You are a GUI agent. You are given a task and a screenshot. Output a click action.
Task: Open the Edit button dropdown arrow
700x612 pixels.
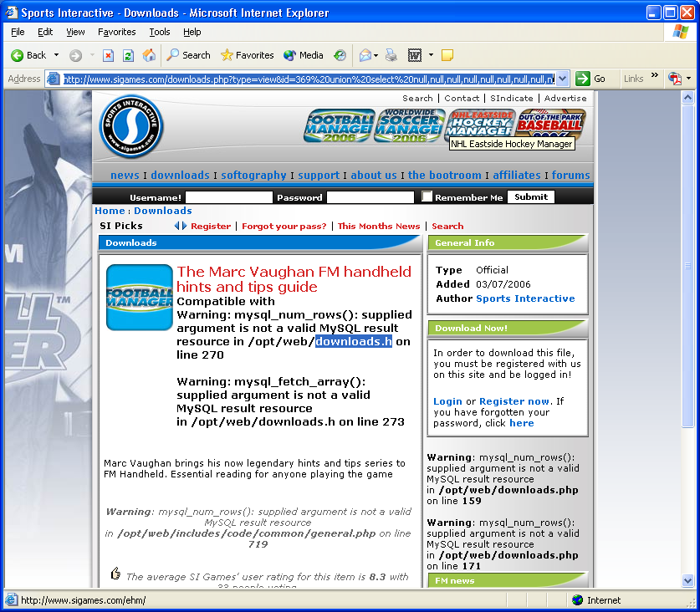(431, 55)
